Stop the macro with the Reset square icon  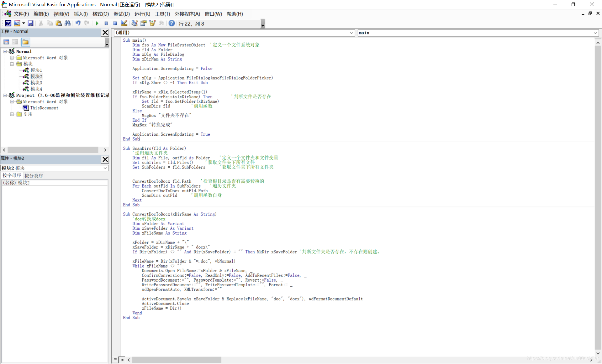click(115, 23)
